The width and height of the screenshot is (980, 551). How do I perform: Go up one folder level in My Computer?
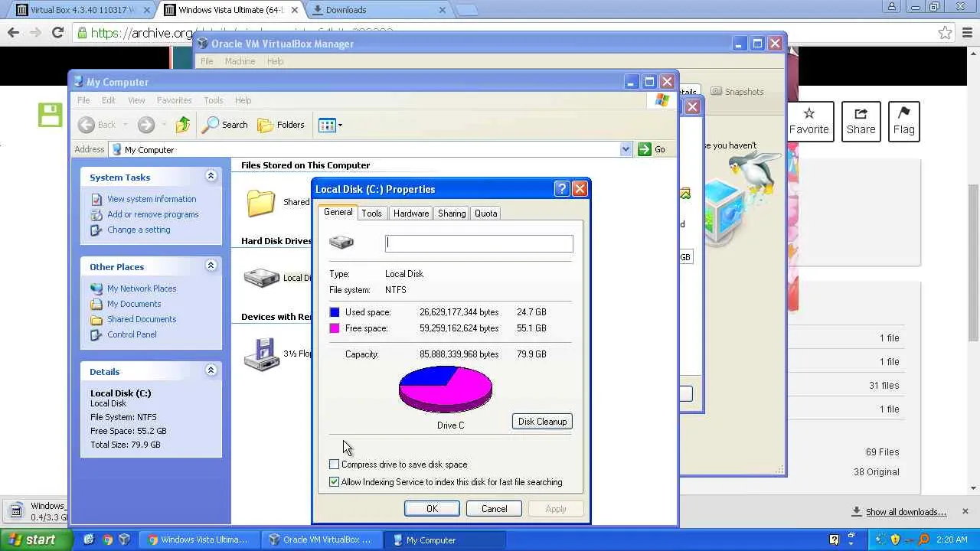click(x=183, y=125)
